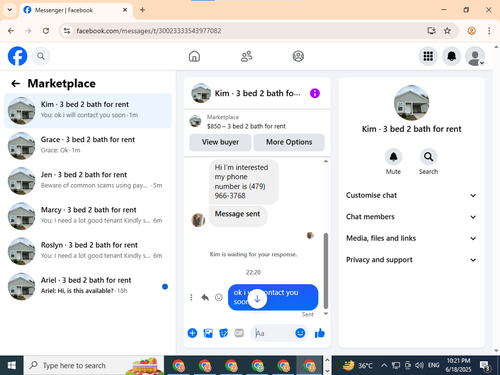Attach a photo icon in composer
Image resolution: width=500 pixels, height=375 pixels.
[x=208, y=333]
